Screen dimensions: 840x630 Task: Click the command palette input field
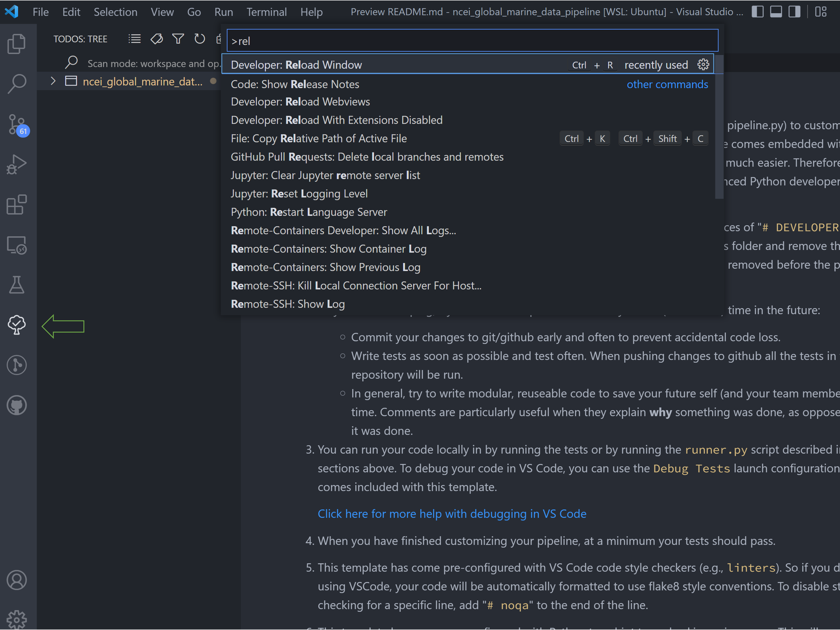pyautogui.click(x=472, y=41)
